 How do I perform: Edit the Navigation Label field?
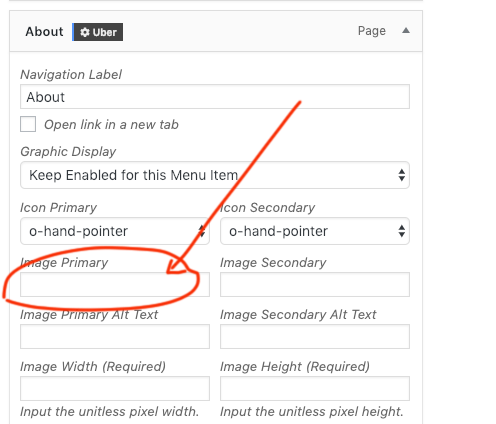tap(215, 97)
